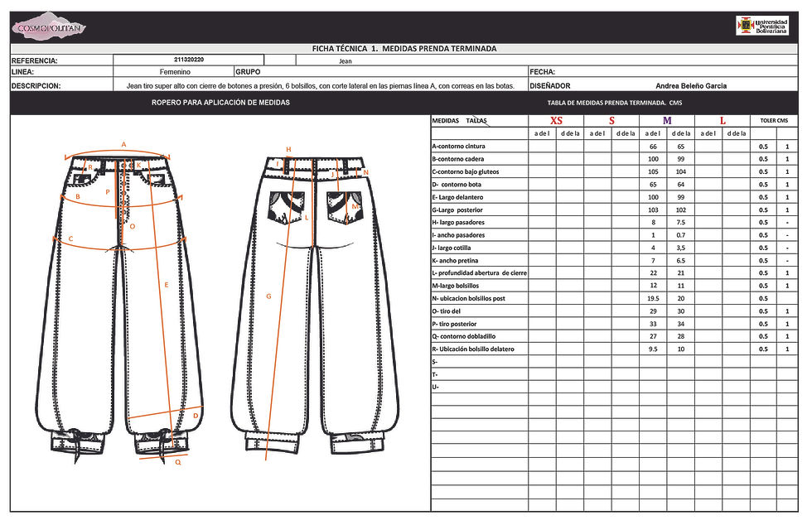Click the 'E- Largo delantero' row label
Image resolution: width=812 pixels, height=525 pixels.
coord(457,197)
